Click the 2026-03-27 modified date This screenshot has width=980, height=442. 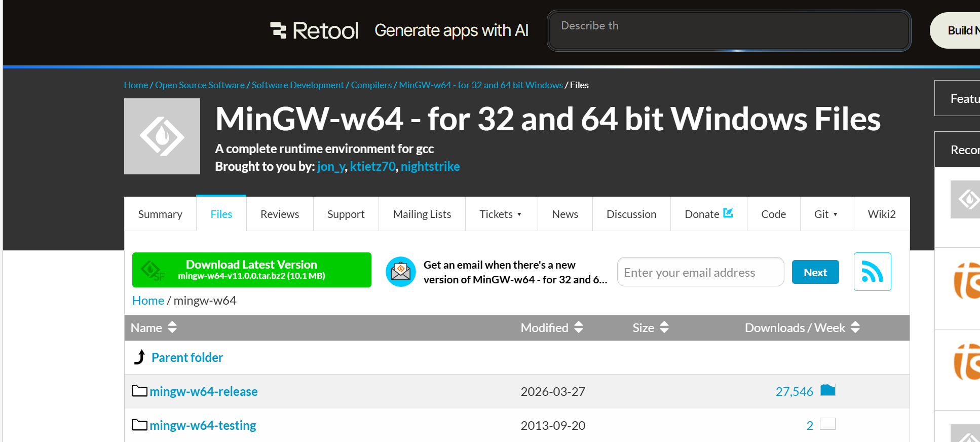pos(553,391)
